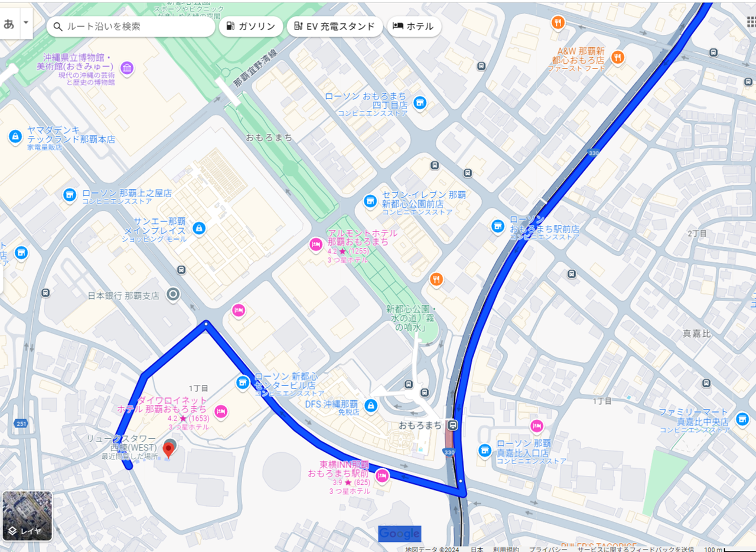Screen dimensions: 756x552
Task: Select the Almont Hotel Naha Omoromachi pin
Action: (x=317, y=244)
